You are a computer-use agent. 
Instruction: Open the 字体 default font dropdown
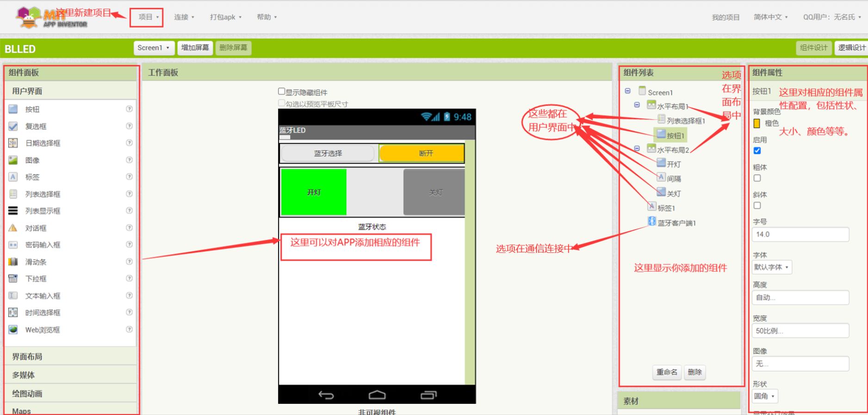click(771, 267)
